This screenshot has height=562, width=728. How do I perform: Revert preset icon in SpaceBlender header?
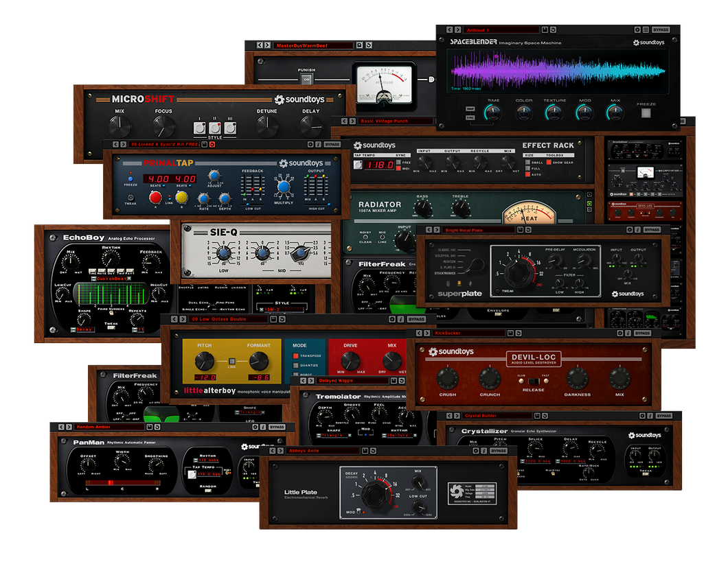point(553,30)
